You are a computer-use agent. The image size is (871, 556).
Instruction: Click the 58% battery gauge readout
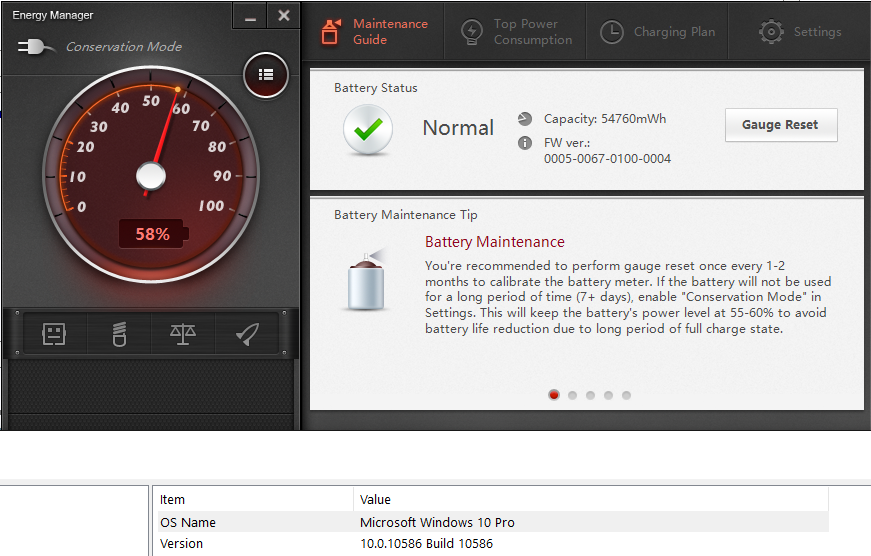tap(153, 234)
